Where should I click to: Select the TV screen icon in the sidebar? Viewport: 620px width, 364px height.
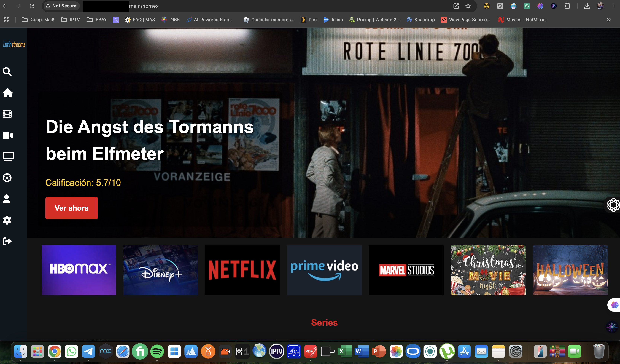click(x=8, y=156)
